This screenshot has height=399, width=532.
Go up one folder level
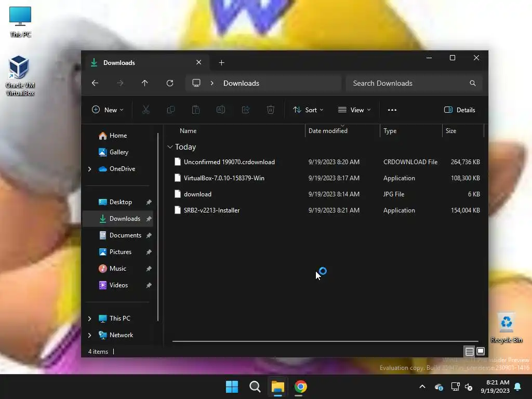[x=145, y=83]
